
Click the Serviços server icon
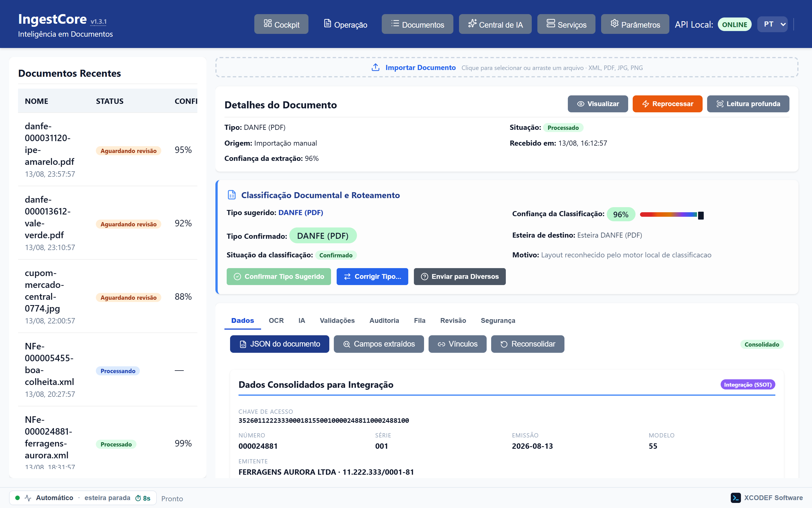pos(551,23)
